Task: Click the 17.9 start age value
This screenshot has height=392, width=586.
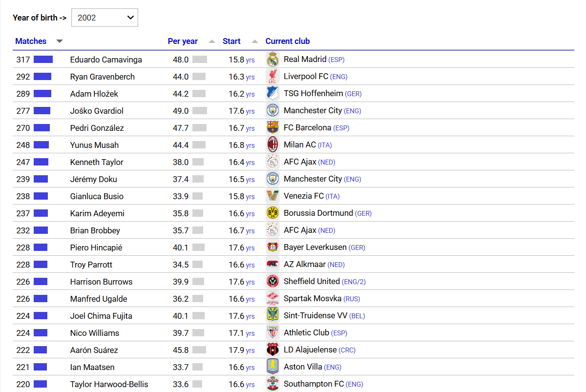Action: 236,350
